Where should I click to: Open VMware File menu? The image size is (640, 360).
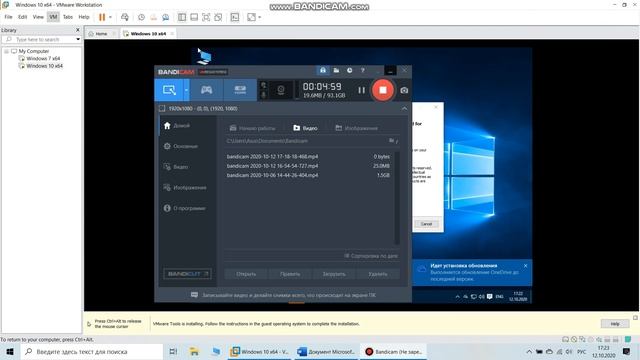[x=8, y=17]
